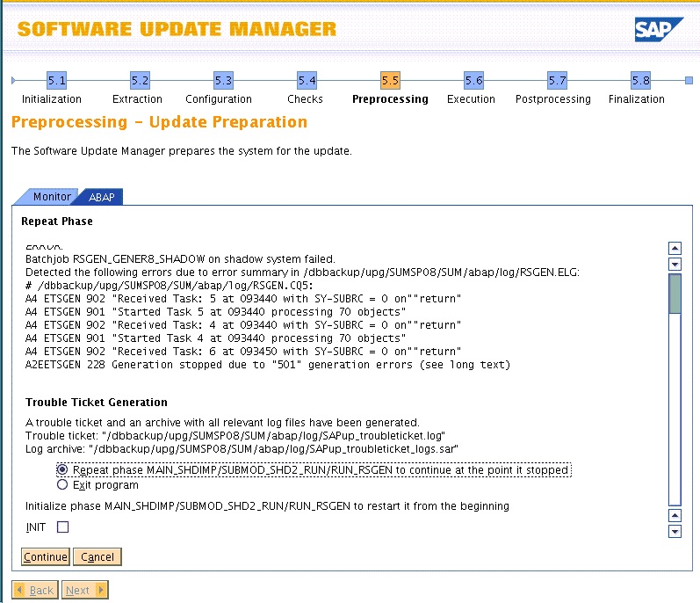Click the roadmap start arrow marker
Image resolution: width=700 pixels, height=603 pixels.
pos(13,80)
